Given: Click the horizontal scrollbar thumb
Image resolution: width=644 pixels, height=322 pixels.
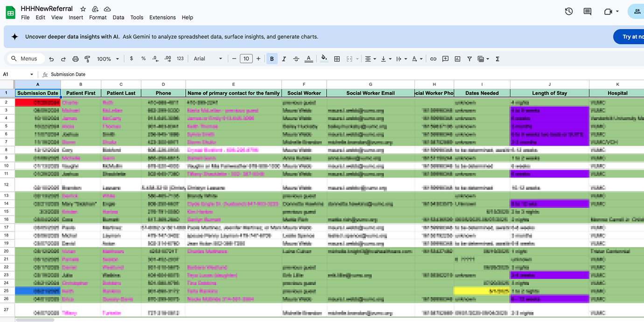Looking at the screenshot, I should tap(35, 320).
